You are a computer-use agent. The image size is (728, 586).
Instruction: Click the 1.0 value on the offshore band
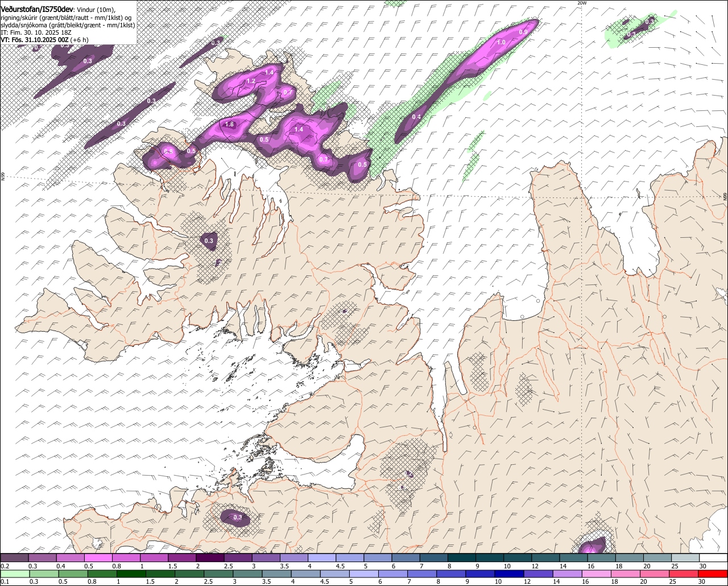(502, 43)
